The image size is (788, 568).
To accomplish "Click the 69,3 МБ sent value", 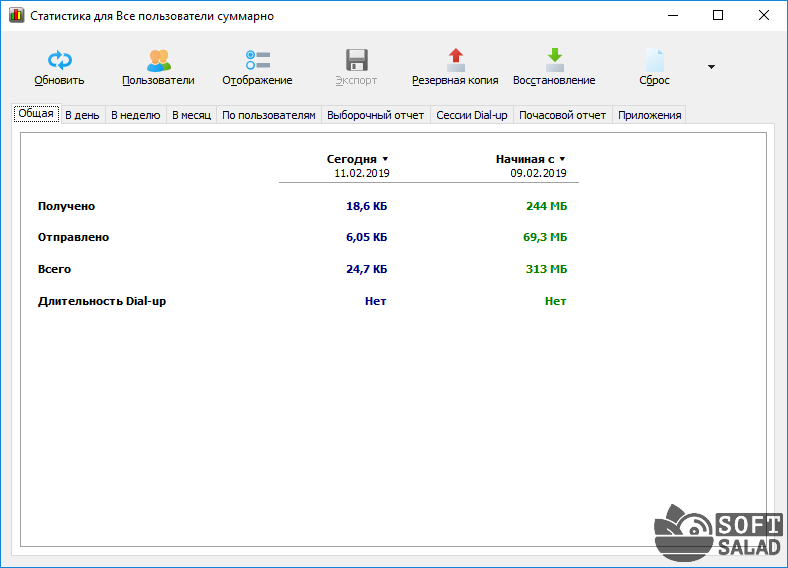I will click(x=545, y=237).
